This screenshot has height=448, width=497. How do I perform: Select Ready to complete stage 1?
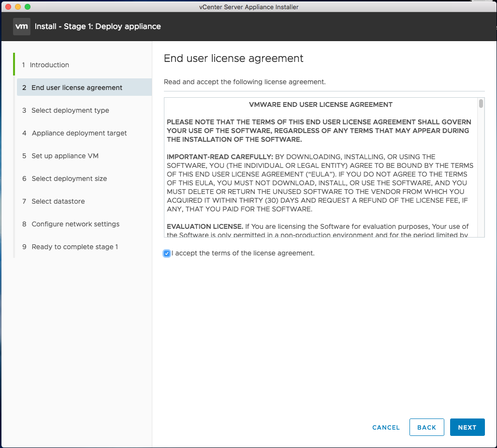pos(74,247)
